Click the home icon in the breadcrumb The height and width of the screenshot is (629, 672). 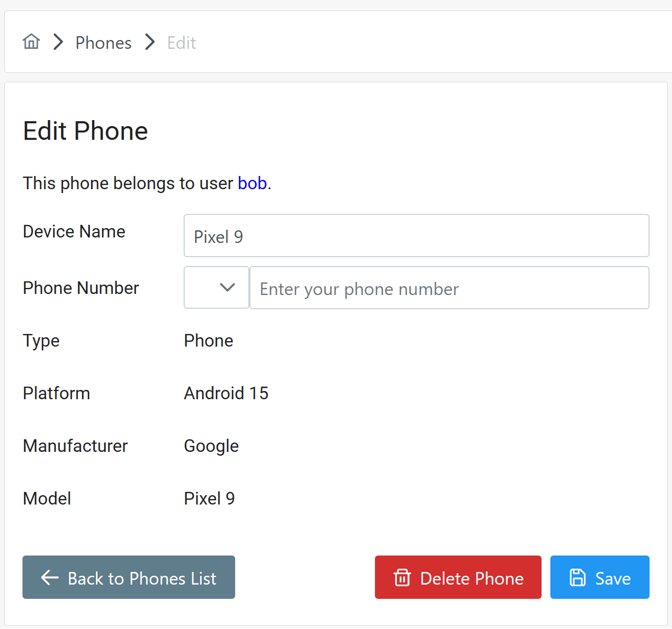(31, 42)
